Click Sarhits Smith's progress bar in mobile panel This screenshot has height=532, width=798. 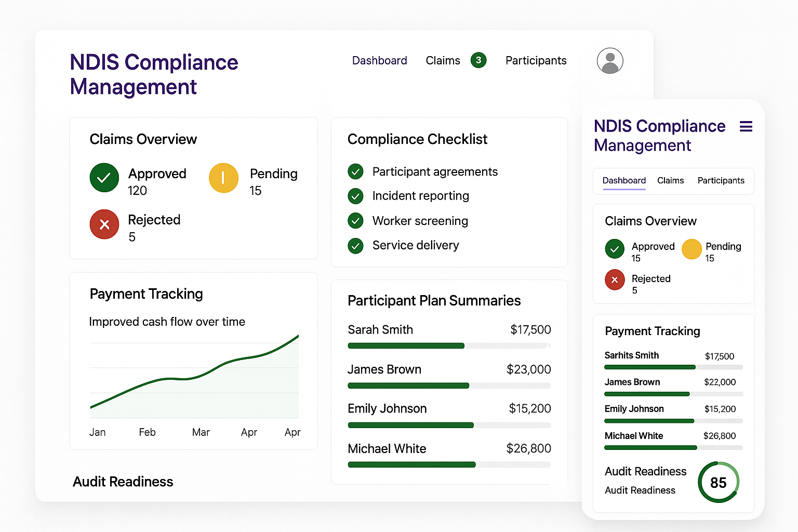[x=673, y=367]
